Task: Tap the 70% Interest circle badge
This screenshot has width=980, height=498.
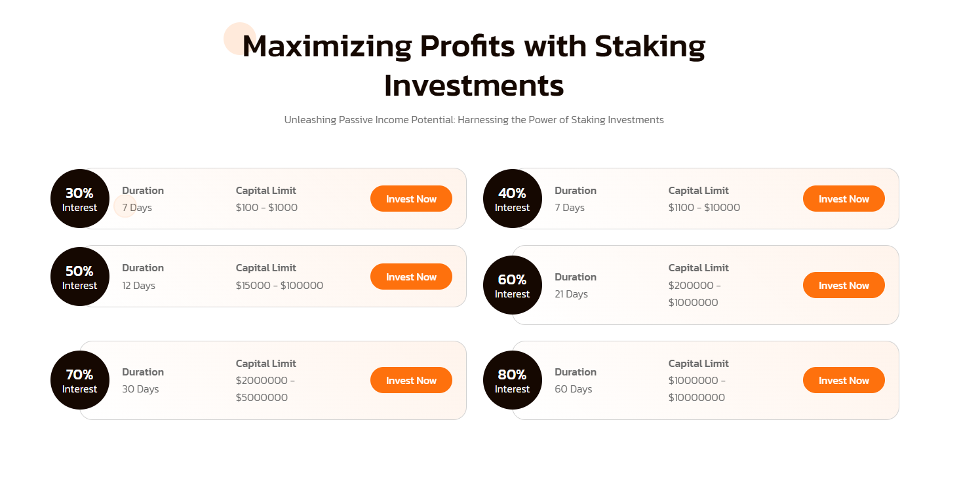Action: 80,380
